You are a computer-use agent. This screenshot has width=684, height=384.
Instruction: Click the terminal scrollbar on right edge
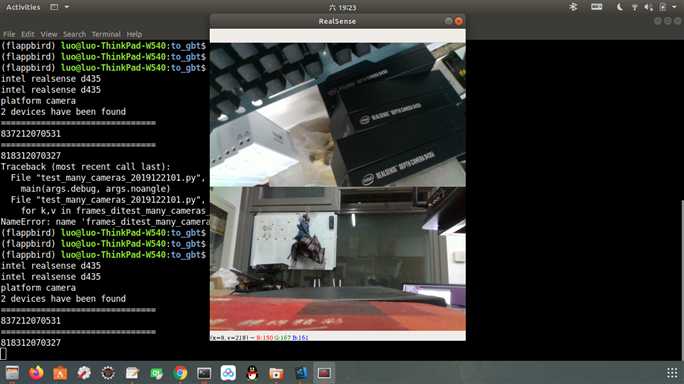682,279
